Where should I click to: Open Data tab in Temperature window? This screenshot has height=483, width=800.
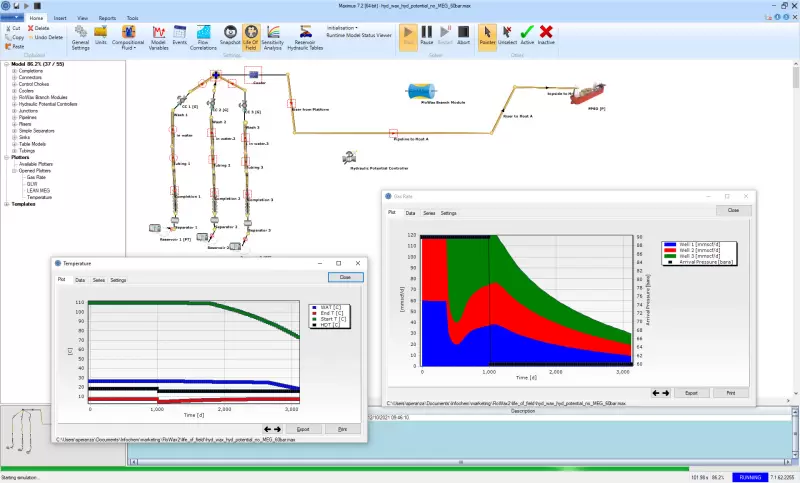tap(80, 280)
